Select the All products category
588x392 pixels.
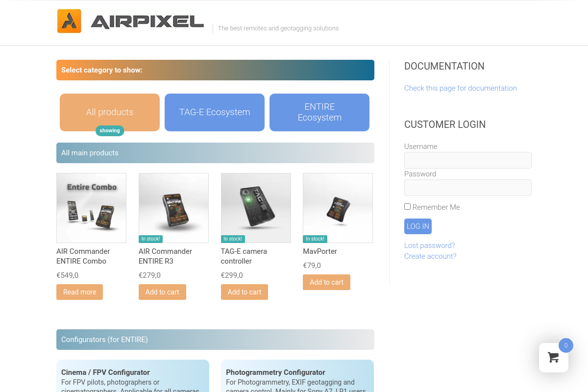(x=110, y=112)
